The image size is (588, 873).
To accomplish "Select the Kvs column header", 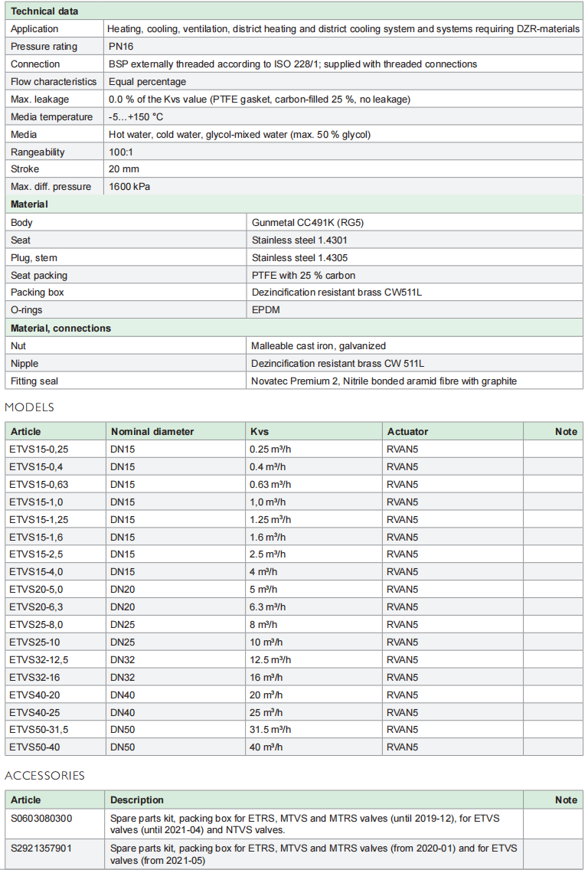I will 260,431.
